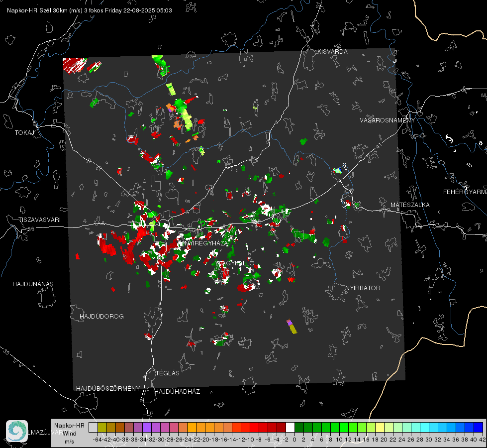Select the orange swatch between -24 and -22
Image resolution: width=487 pixels, height=448 pixels.
click(x=192, y=427)
